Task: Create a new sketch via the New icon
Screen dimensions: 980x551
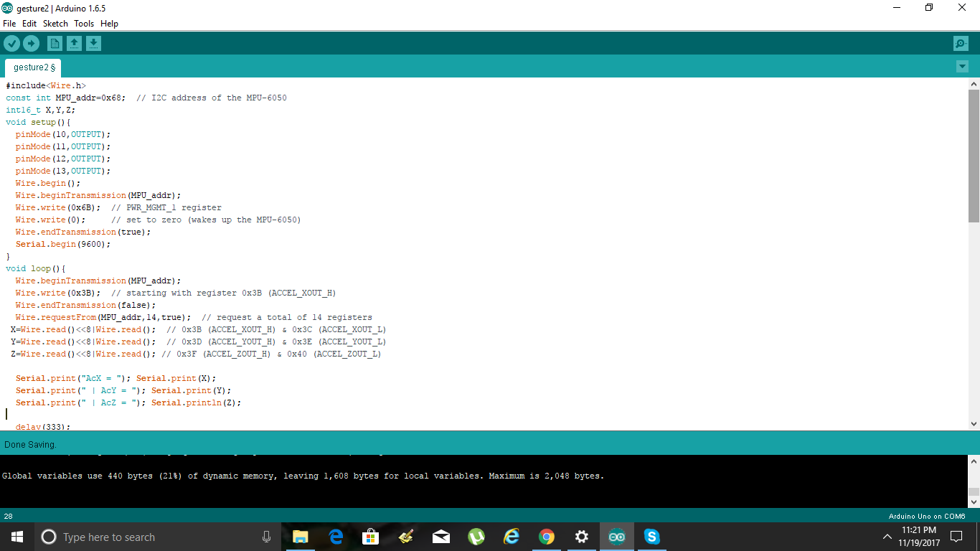Action: 55,43
